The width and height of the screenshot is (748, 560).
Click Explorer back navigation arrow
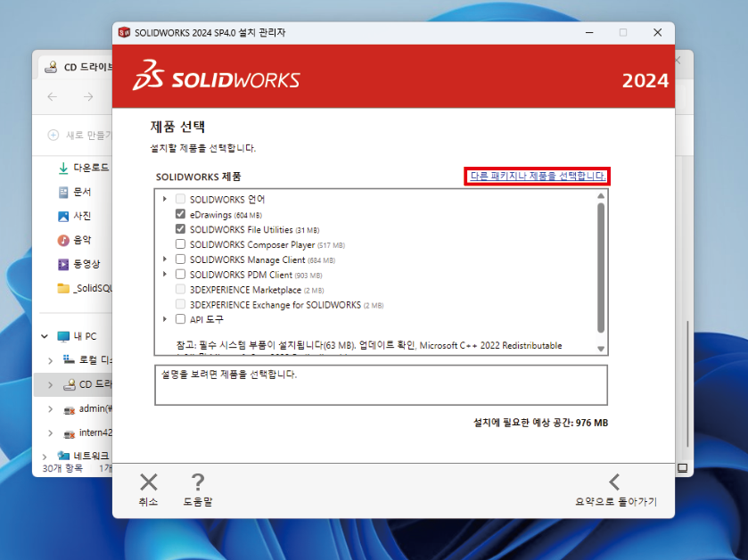coord(53,97)
